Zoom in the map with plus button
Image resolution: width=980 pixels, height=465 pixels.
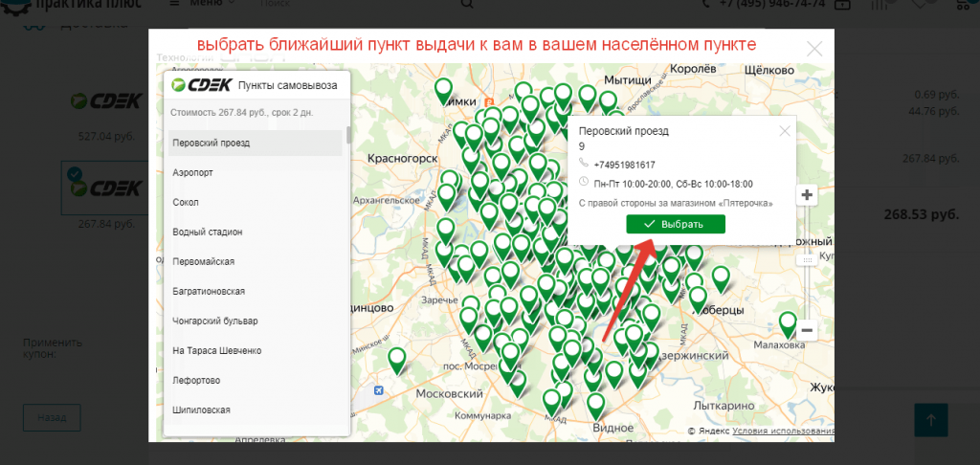pos(807,195)
